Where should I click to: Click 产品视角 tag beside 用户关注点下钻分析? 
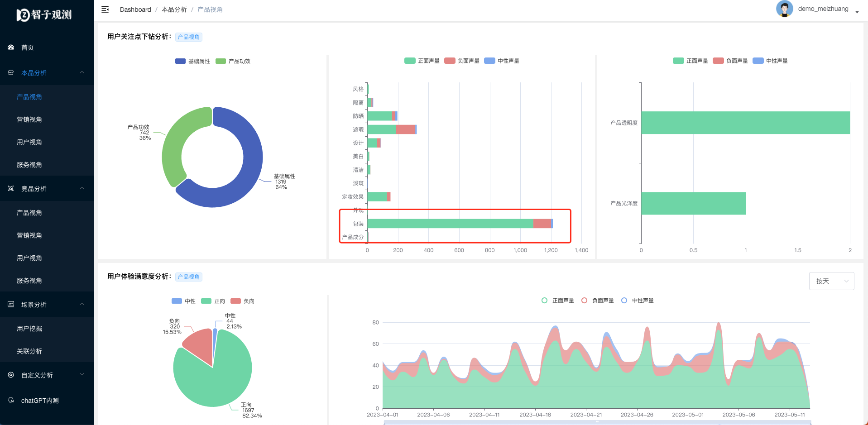189,37
